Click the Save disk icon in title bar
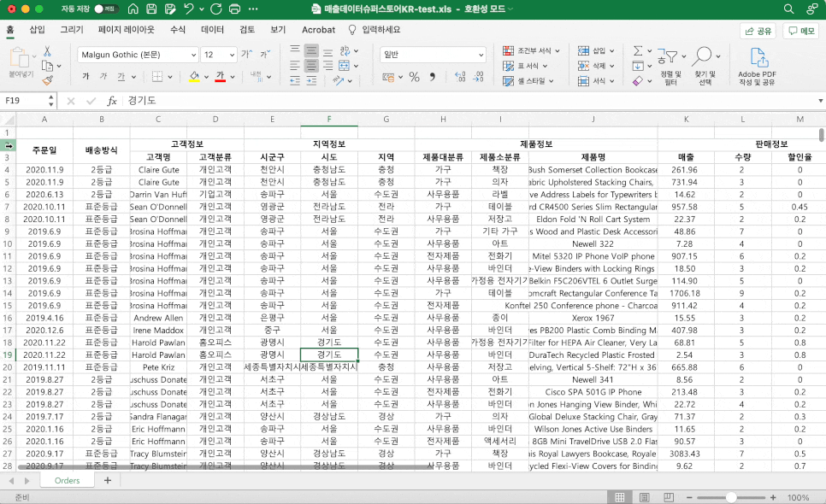 (x=151, y=9)
